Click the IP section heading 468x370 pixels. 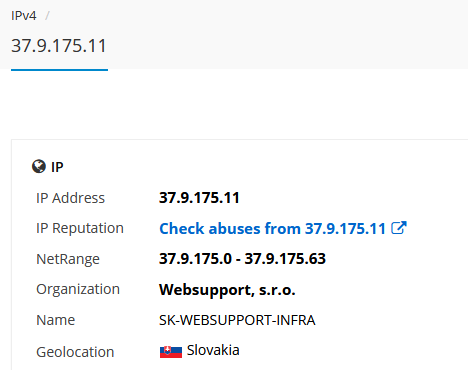[57, 167]
